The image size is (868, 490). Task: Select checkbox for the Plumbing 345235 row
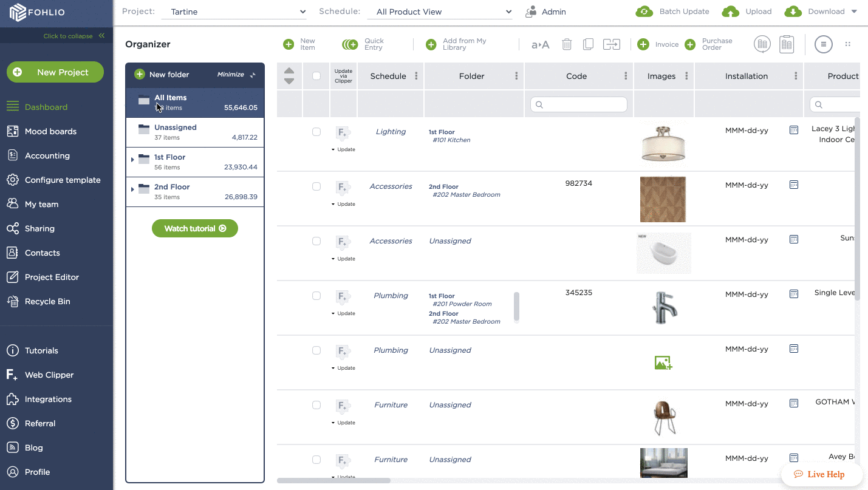[316, 296]
